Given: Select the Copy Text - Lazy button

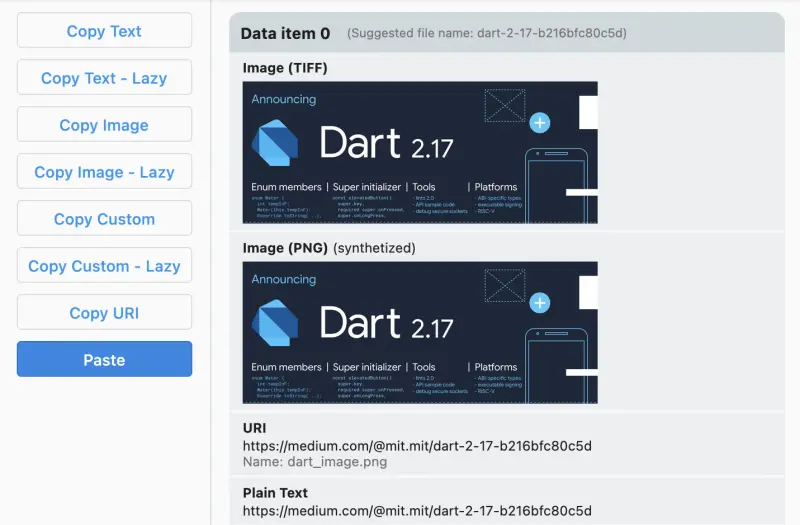Looking at the screenshot, I should pyautogui.click(x=104, y=78).
